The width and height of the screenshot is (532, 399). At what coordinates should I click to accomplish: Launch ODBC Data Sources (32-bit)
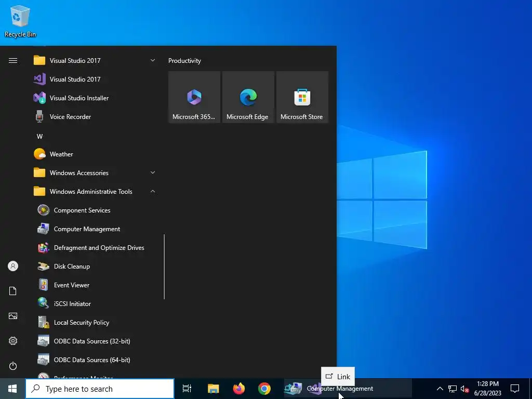tap(95, 341)
